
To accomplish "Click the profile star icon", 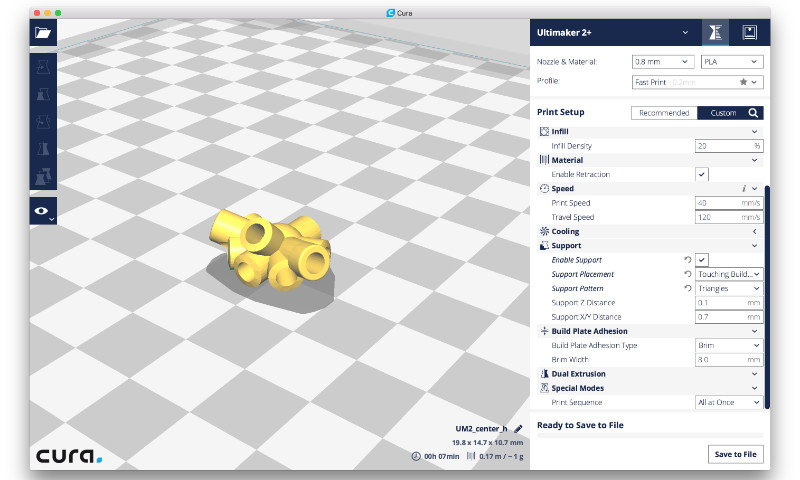I will (743, 82).
